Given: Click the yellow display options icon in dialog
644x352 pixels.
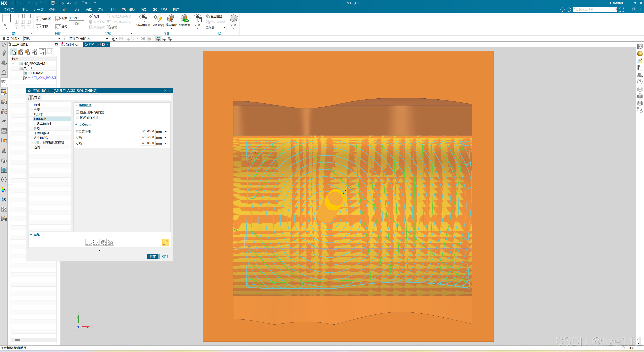Looking at the screenshot, I should 165,242.
